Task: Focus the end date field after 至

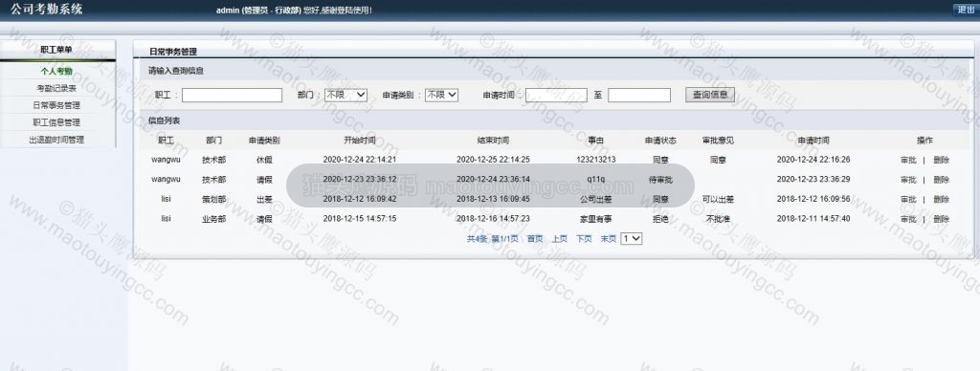Action: 639,95
